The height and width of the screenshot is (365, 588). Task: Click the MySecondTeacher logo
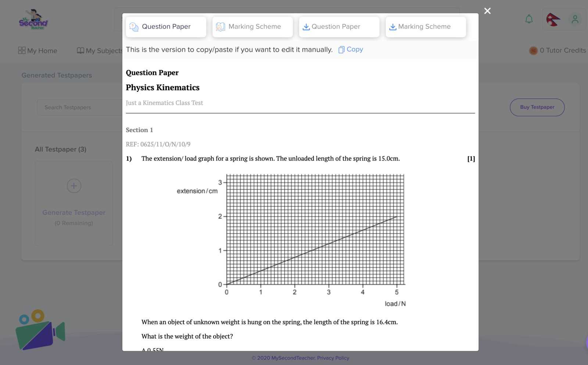pyautogui.click(x=33, y=19)
